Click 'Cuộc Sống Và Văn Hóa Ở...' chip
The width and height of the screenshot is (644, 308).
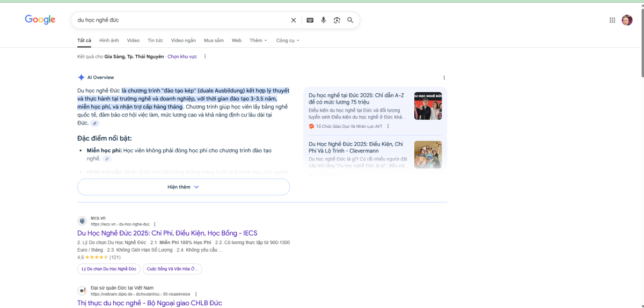tap(172, 269)
